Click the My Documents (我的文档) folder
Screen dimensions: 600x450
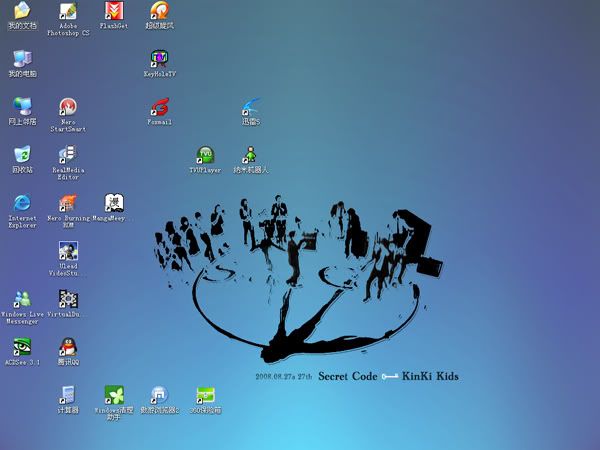coord(22,12)
